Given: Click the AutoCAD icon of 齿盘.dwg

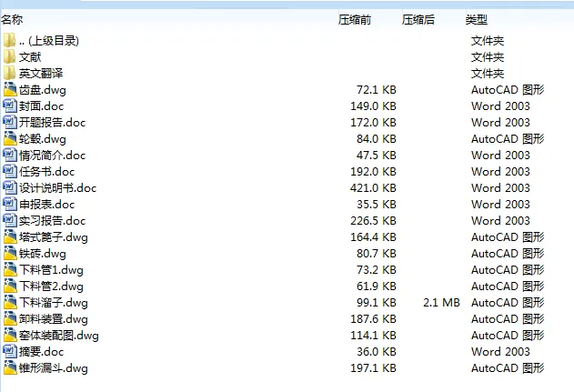Looking at the screenshot, I should coord(10,90).
